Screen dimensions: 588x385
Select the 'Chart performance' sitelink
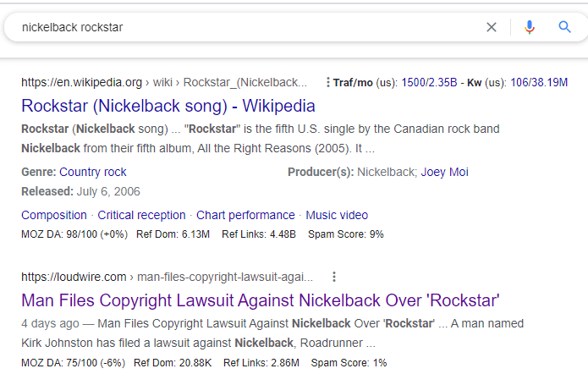pos(245,215)
